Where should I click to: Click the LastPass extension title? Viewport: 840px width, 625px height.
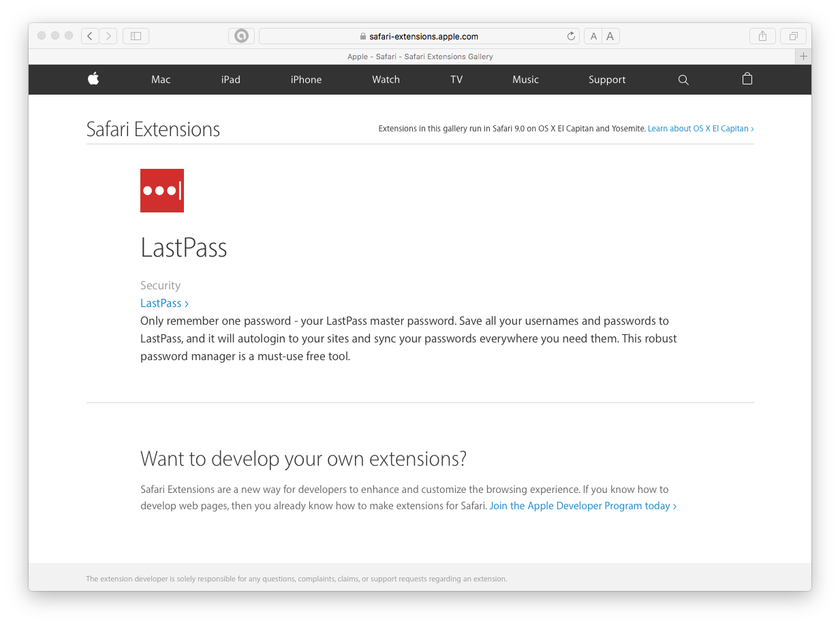coord(184,248)
